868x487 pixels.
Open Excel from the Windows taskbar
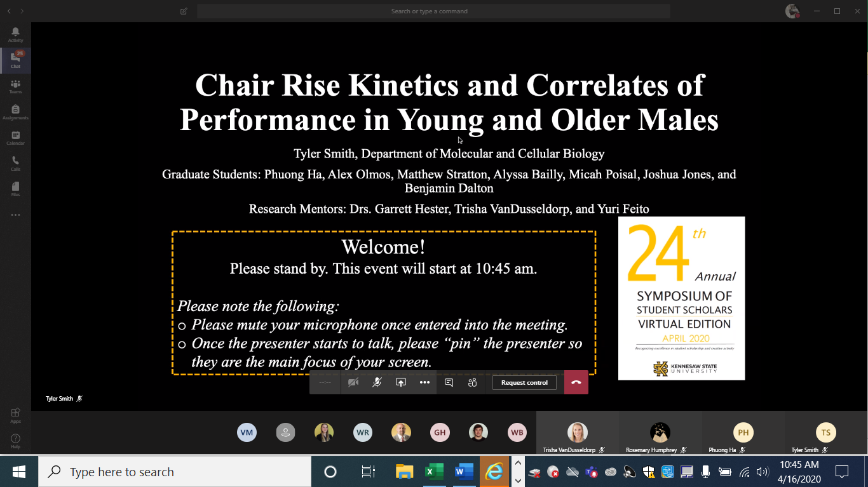tap(434, 471)
